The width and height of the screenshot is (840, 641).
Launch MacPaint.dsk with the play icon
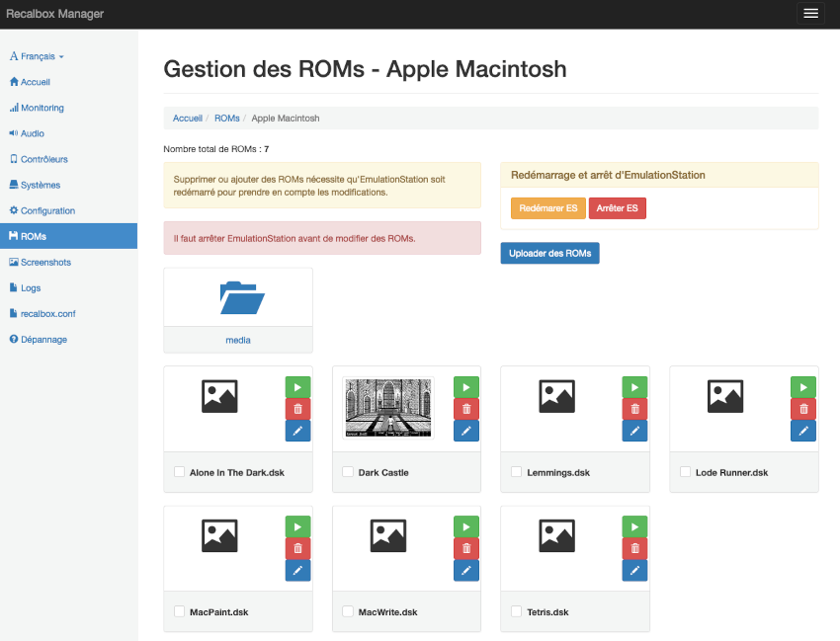point(297,527)
